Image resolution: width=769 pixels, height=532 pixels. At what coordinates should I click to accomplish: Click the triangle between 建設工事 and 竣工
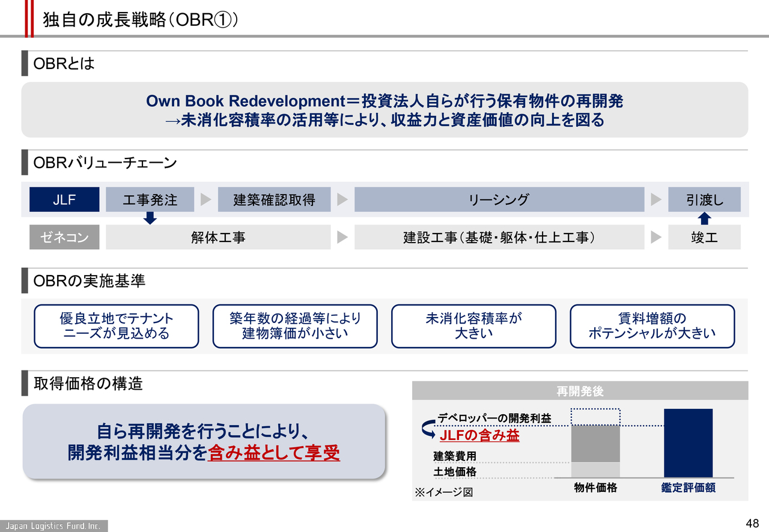point(656,238)
